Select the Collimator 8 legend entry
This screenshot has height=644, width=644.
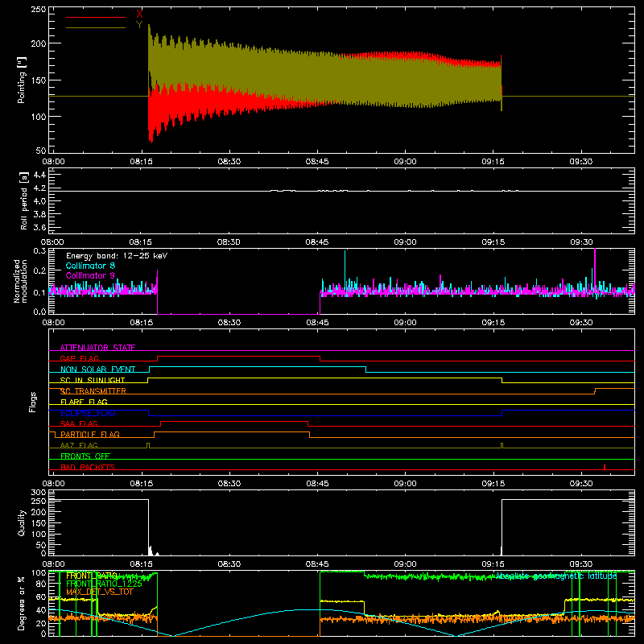90,266
